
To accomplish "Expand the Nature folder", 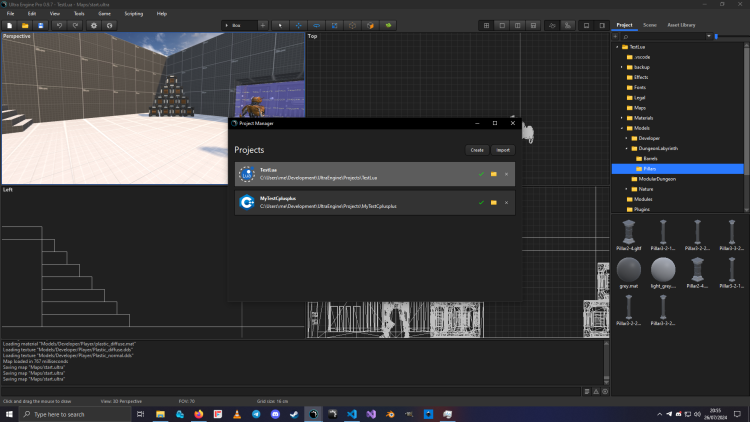I will (x=627, y=189).
